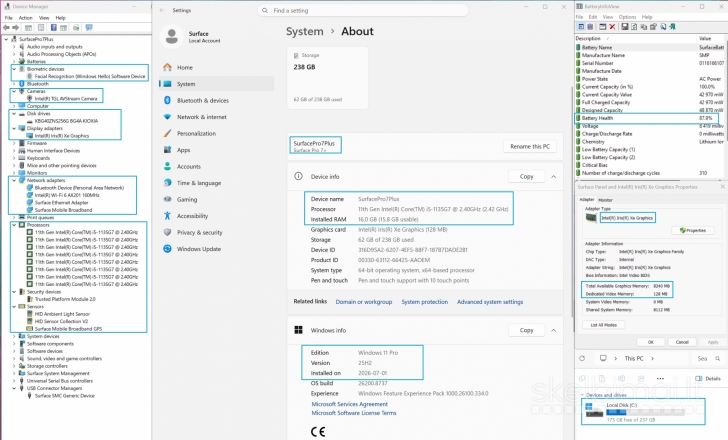Switch to the Monitor tab in graphics properties
The image size is (728, 440).
tap(605, 200)
